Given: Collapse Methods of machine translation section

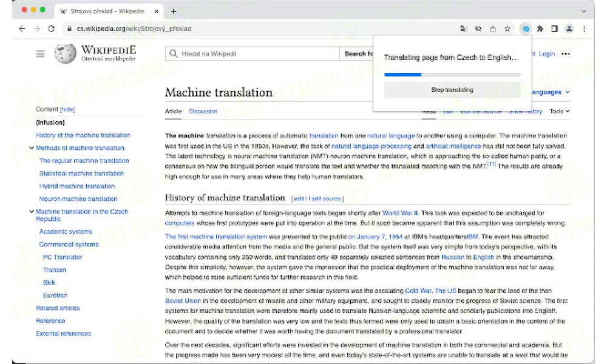Looking at the screenshot, I should 32,148.
